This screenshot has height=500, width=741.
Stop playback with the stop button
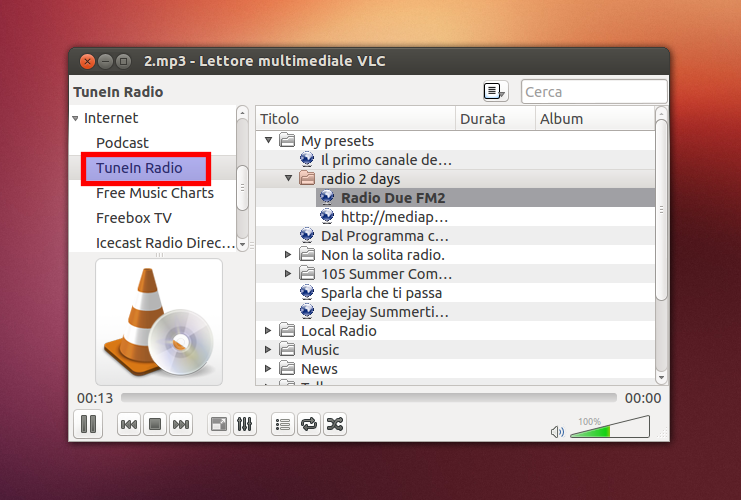click(x=155, y=424)
